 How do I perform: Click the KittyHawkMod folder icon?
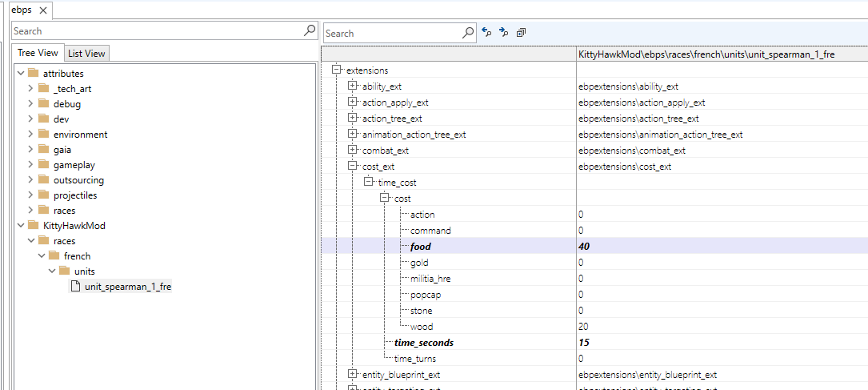[x=33, y=226]
